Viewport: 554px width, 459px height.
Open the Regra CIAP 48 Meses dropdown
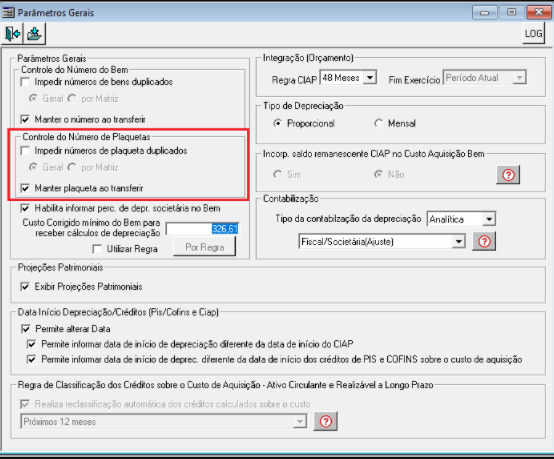[370, 77]
